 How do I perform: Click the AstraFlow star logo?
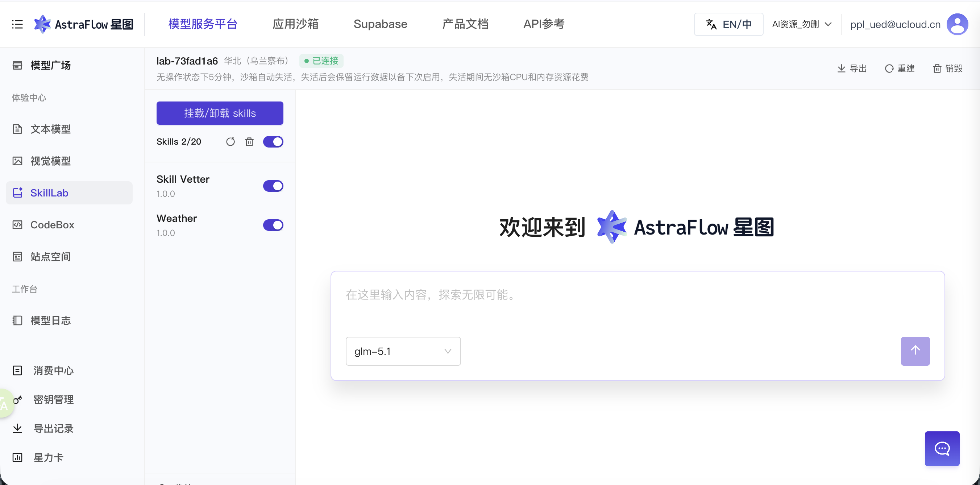pos(42,24)
